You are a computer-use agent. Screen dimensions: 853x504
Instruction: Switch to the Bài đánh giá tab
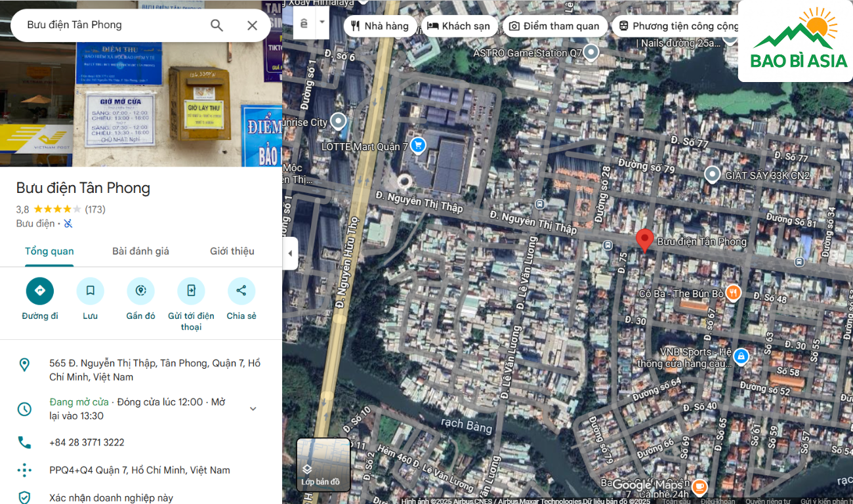pos(140,251)
